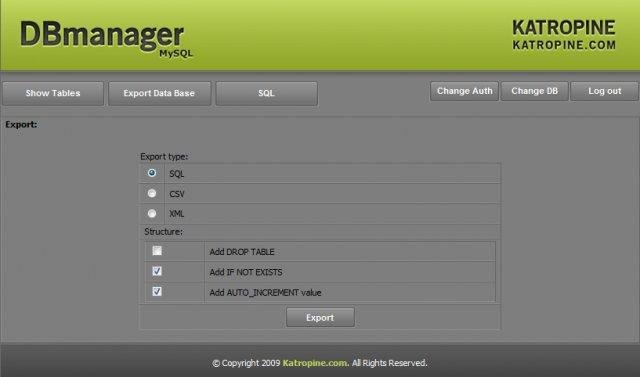
Task: Click the 'Add DROP TABLE' label text
Action: tap(242, 252)
